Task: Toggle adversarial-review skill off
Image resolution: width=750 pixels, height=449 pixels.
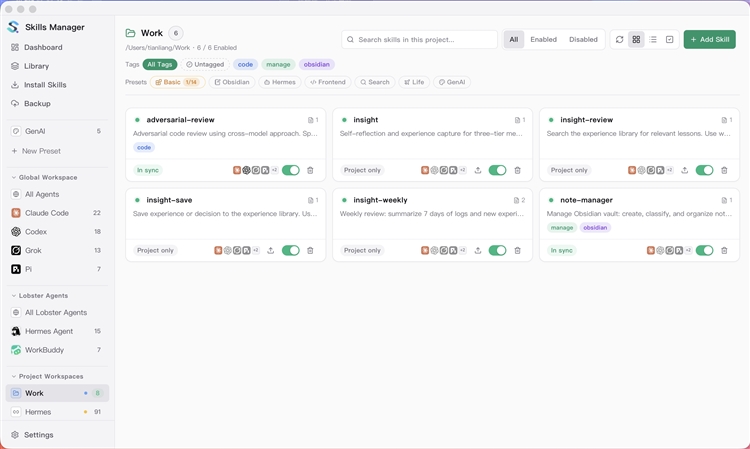Action: click(x=290, y=170)
